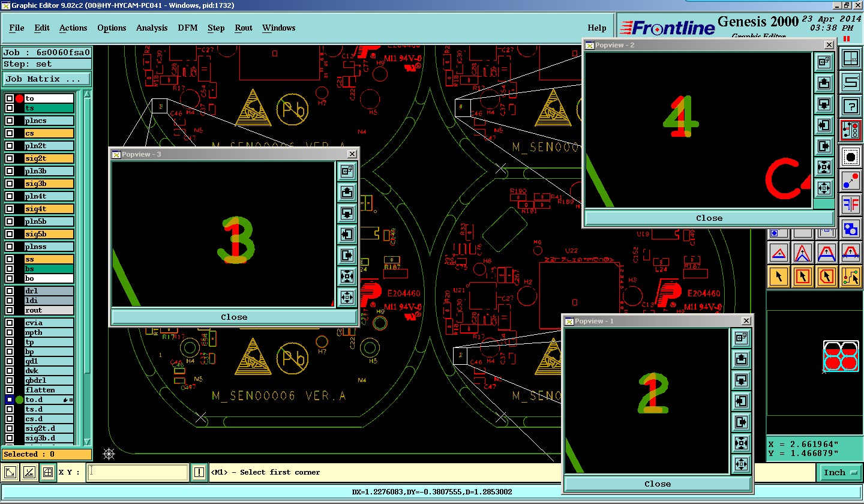This screenshot has width=864, height=504.
Task: Click the S-shaped snake path icon
Action: (850, 82)
